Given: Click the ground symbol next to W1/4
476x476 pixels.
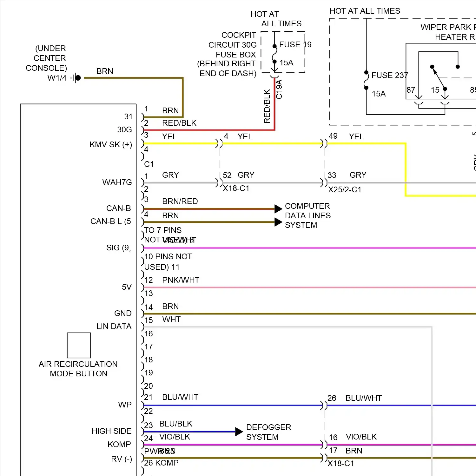Looking at the screenshot, I should click(76, 78).
